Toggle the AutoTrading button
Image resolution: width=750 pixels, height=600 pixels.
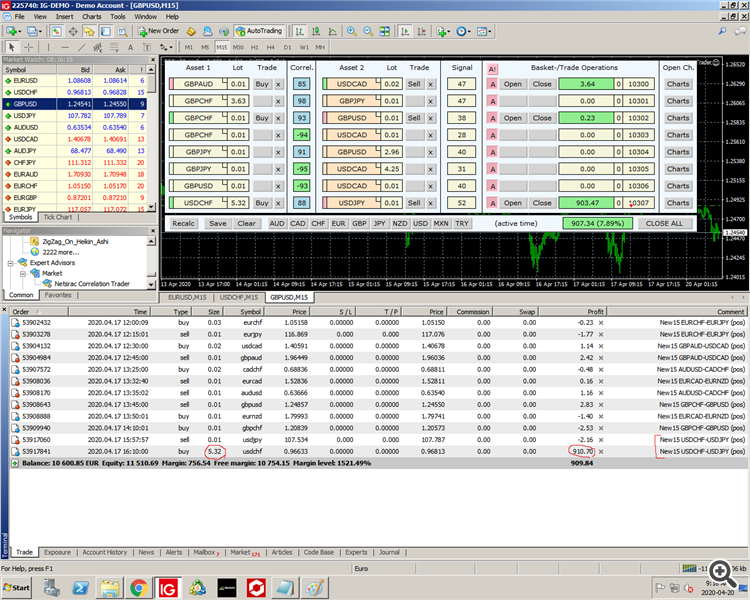click(x=260, y=31)
